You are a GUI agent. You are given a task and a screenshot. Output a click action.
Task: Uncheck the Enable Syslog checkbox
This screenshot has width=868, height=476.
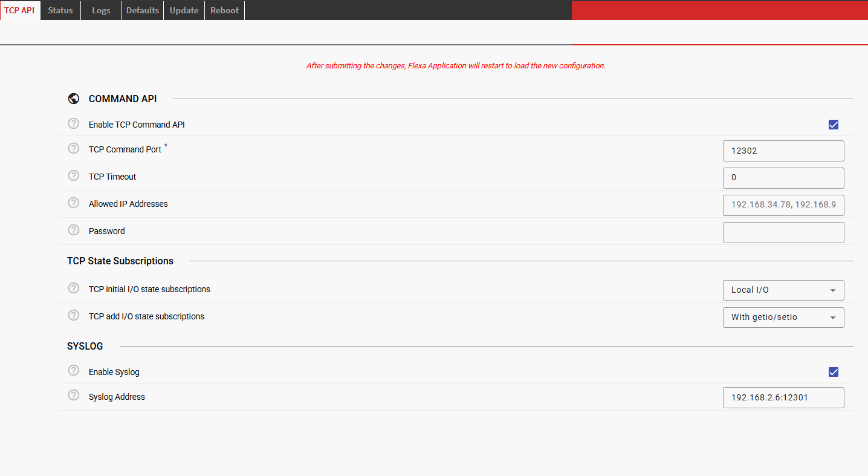[834, 372]
